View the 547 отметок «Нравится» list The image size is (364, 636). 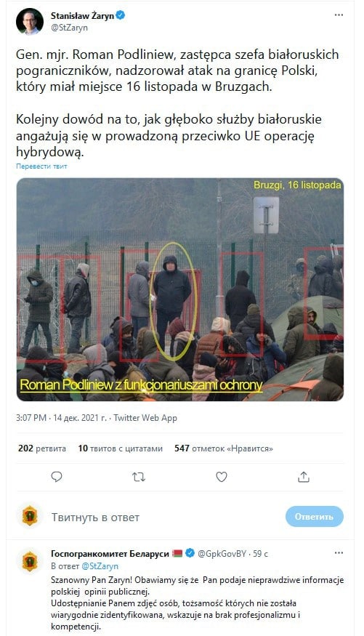(x=224, y=448)
